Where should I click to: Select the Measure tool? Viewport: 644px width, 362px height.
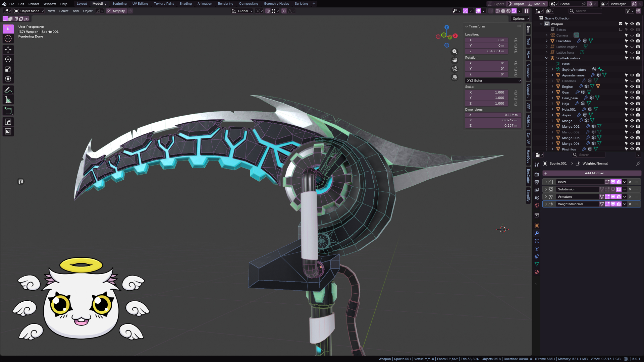[x=8, y=100]
